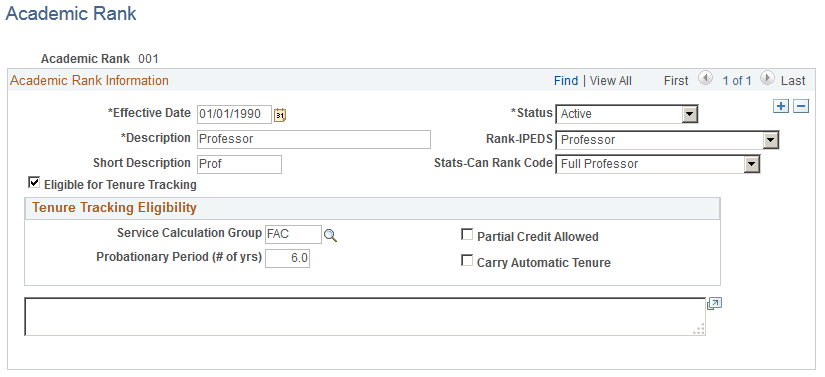Open Stats-Can Rank Code dropdown

(658, 164)
